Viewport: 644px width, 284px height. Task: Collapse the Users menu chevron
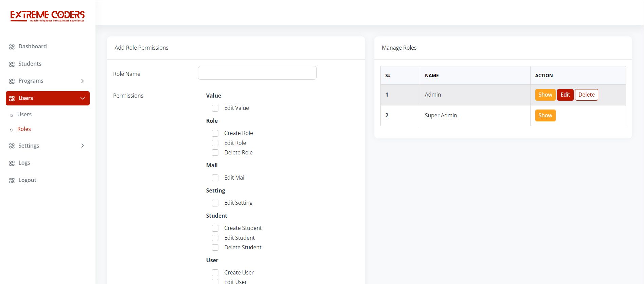83,98
